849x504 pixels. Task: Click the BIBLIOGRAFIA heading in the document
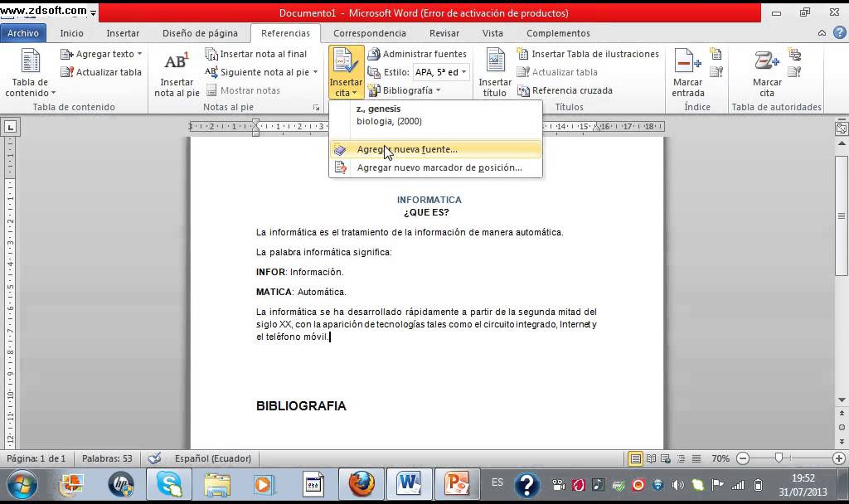(301, 406)
